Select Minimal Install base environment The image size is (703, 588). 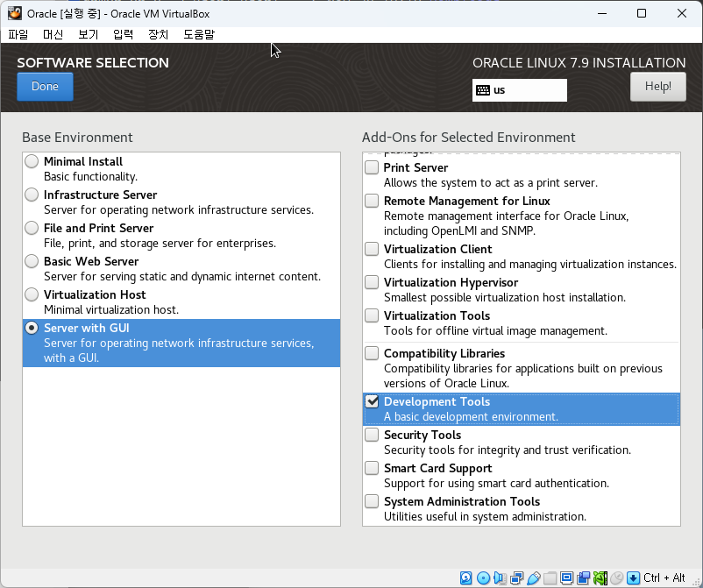32,161
